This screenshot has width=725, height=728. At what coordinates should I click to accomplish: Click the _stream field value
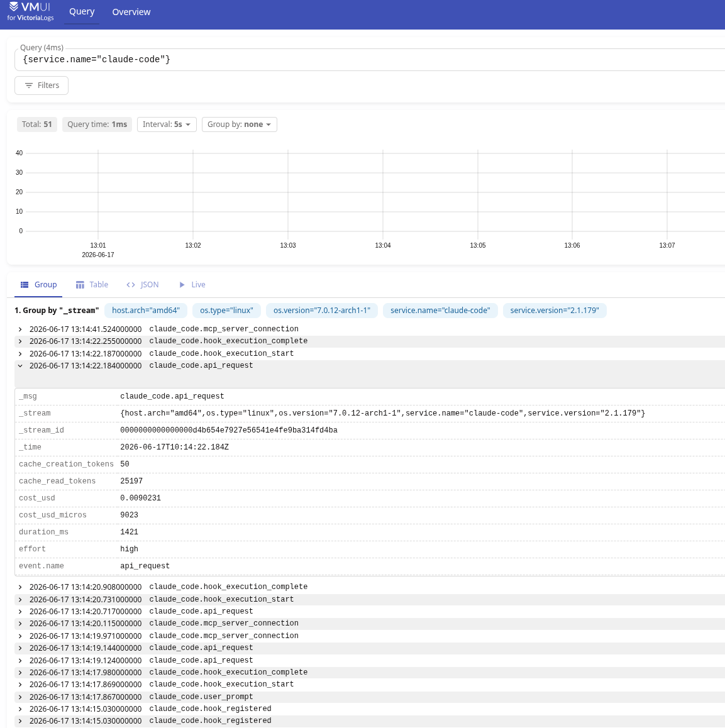(382, 413)
